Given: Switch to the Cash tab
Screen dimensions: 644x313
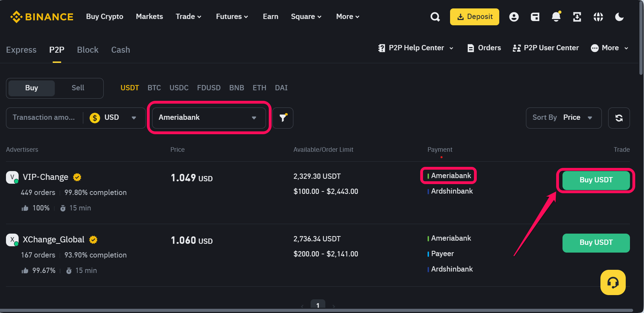Looking at the screenshot, I should tap(121, 50).
